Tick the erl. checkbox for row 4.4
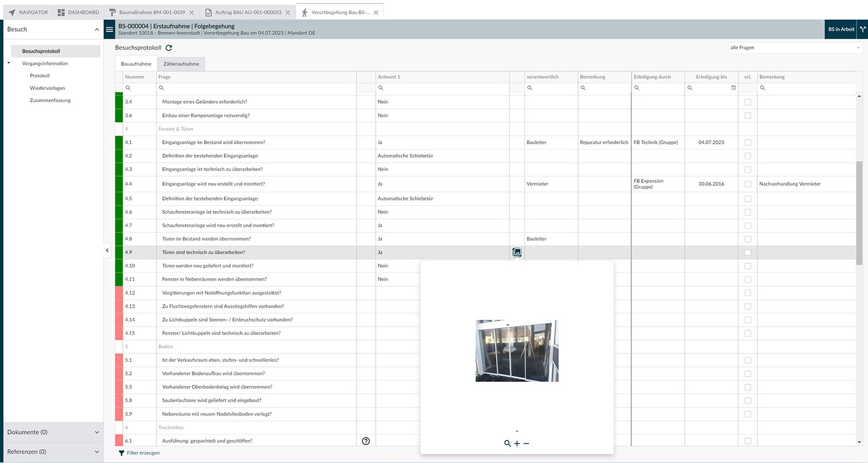 747,184
